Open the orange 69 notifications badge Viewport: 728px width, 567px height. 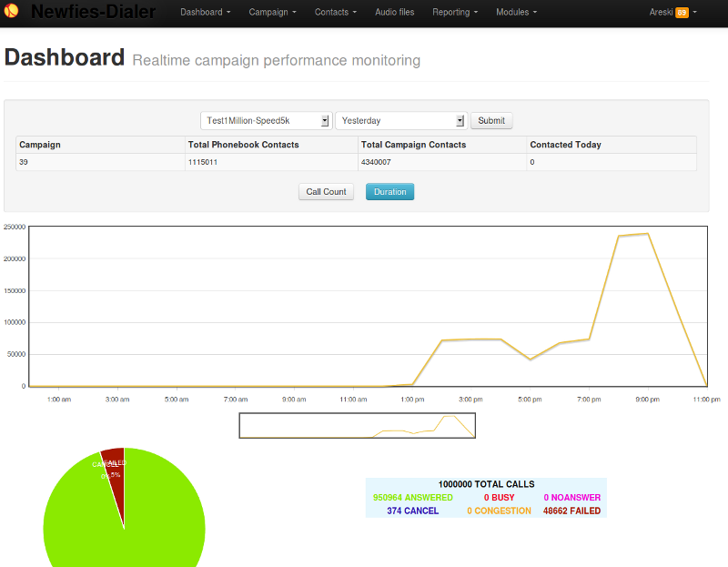[x=682, y=13]
